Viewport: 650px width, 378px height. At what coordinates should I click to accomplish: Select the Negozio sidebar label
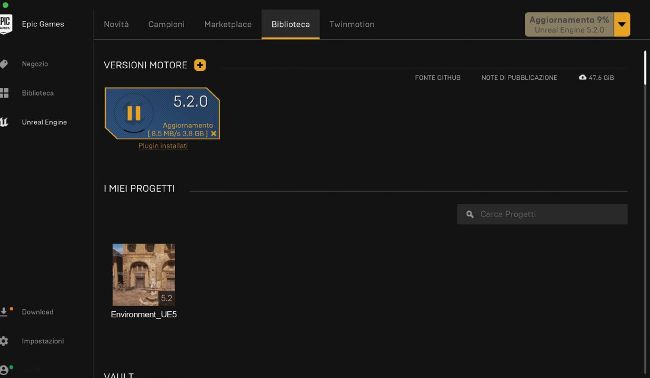[x=35, y=64]
